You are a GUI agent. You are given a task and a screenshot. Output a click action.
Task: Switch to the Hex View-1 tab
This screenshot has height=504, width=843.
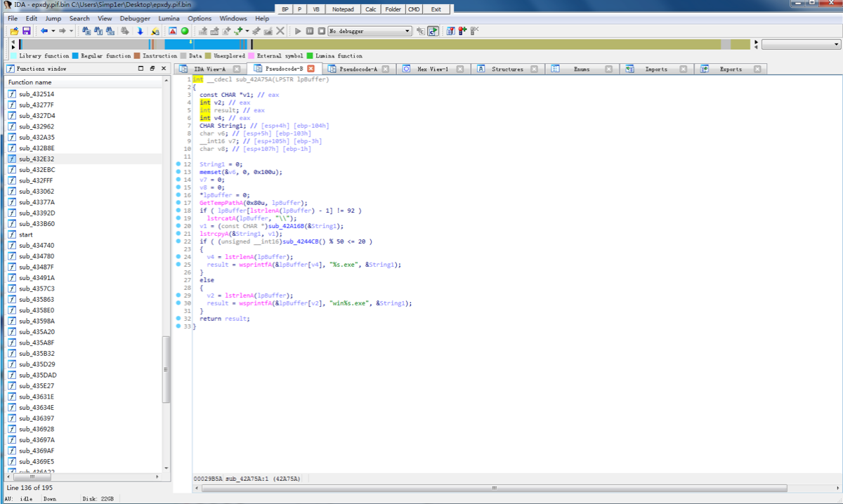tap(433, 69)
